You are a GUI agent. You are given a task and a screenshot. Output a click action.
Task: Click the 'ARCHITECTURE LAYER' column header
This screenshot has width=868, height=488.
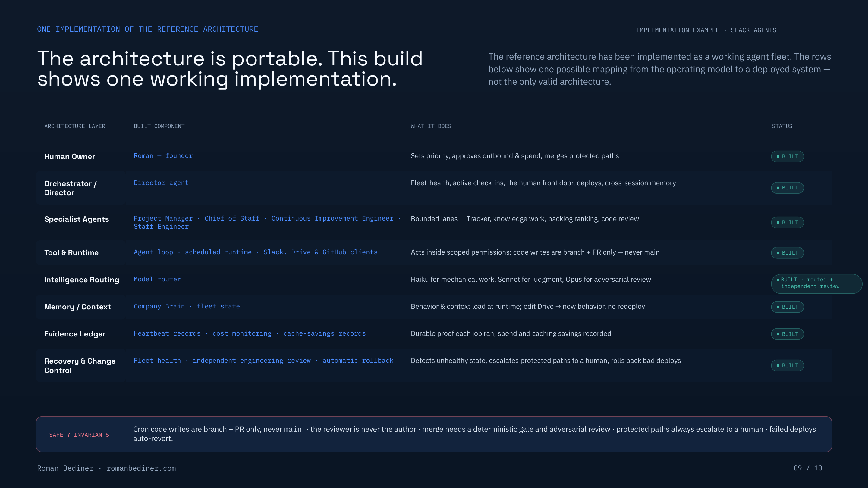point(75,126)
